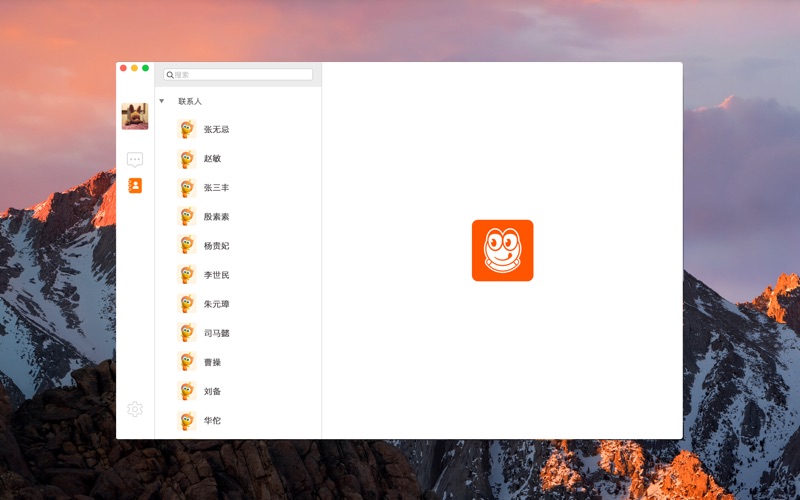Select the name 朱元璋 in contacts
The image size is (800, 500).
pos(216,304)
